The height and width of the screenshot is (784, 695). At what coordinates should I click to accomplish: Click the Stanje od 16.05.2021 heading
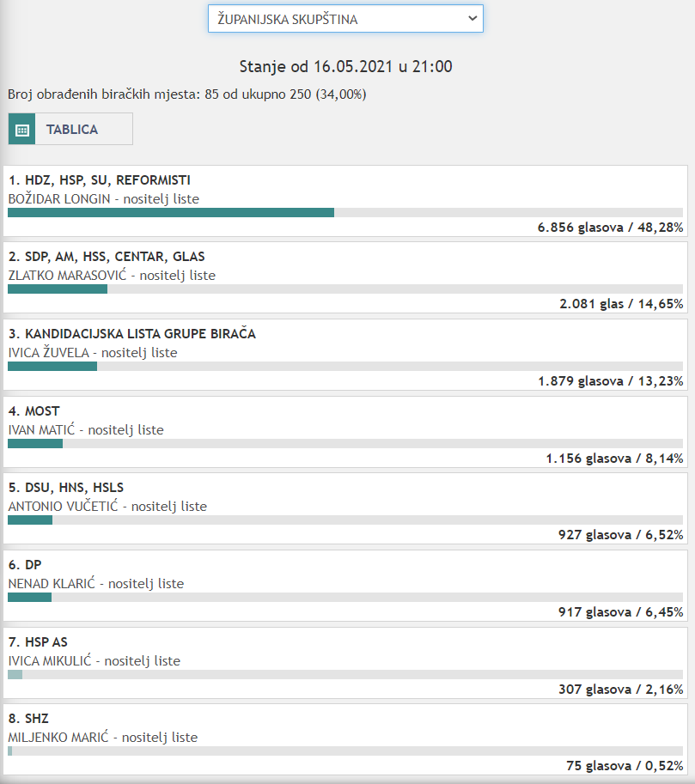[x=346, y=66]
